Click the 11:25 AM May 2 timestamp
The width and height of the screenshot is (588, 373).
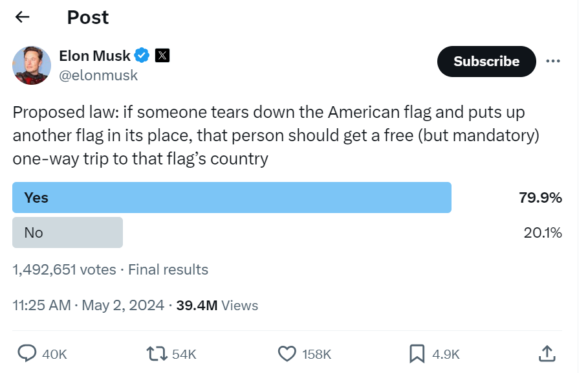[x=88, y=306]
